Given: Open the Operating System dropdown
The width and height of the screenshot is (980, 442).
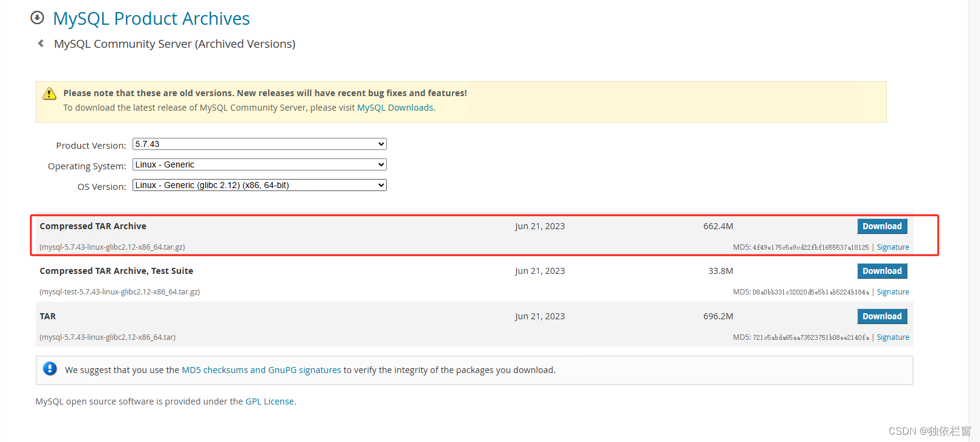Looking at the screenshot, I should click(x=260, y=164).
